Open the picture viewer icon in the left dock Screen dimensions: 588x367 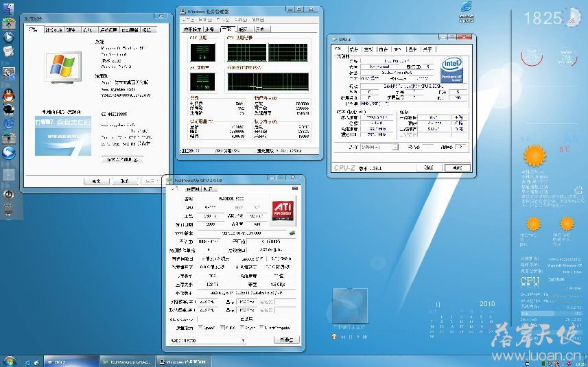8,73
